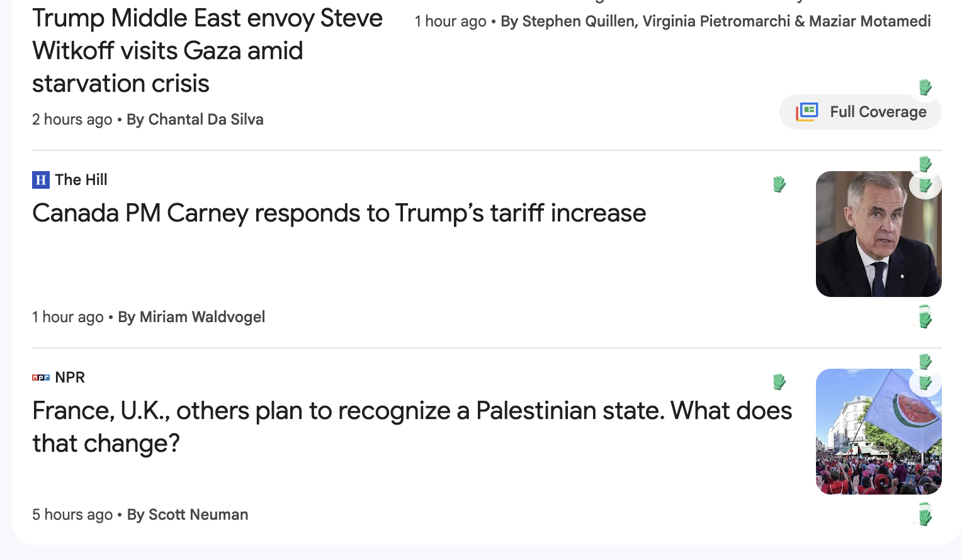Open Carney responds to Trump's tariff headline
The image size is (962, 560).
coord(339,213)
